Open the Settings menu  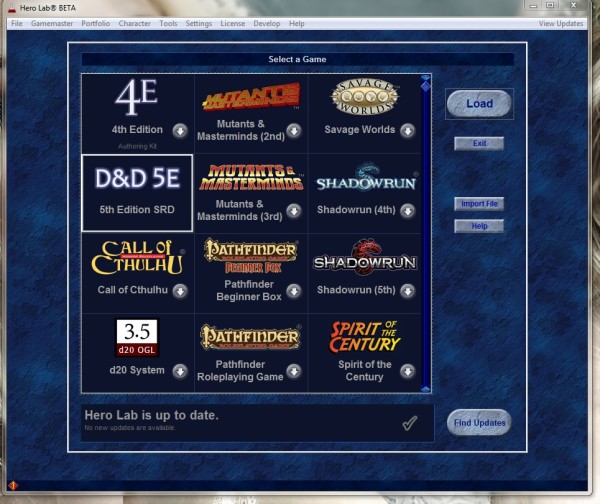pyautogui.click(x=199, y=24)
